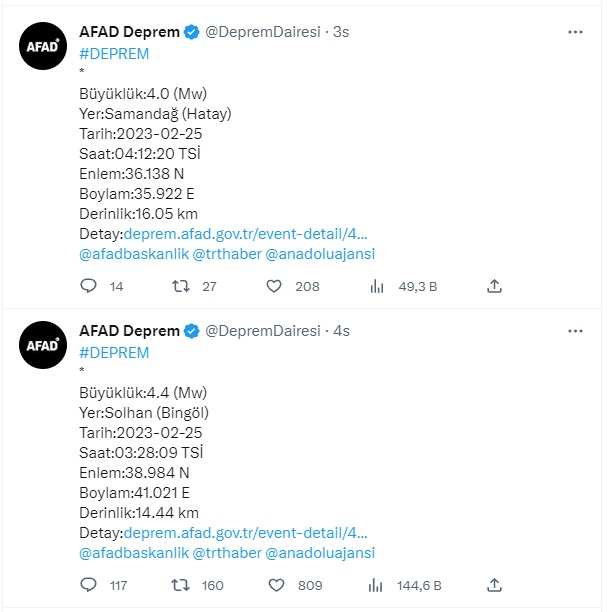
Task: Open the deprem.afad.gov.tr link in the Samandağ tweet
Action: point(245,234)
